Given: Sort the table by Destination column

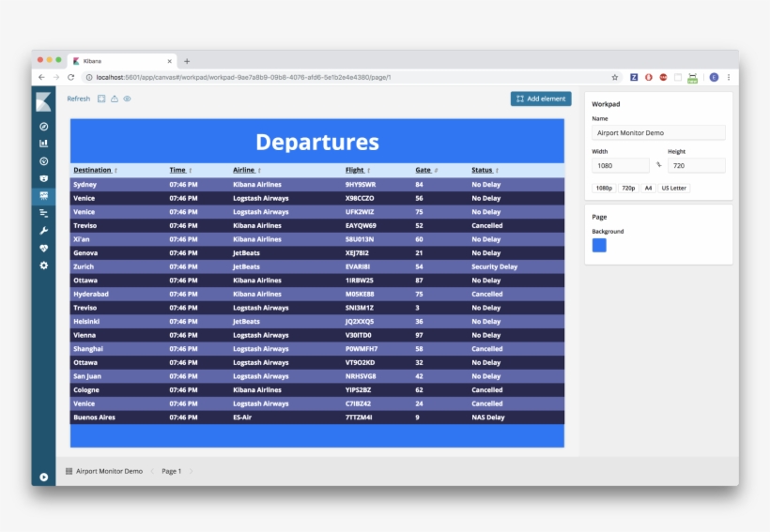Looking at the screenshot, I should click(x=93, y=170).
